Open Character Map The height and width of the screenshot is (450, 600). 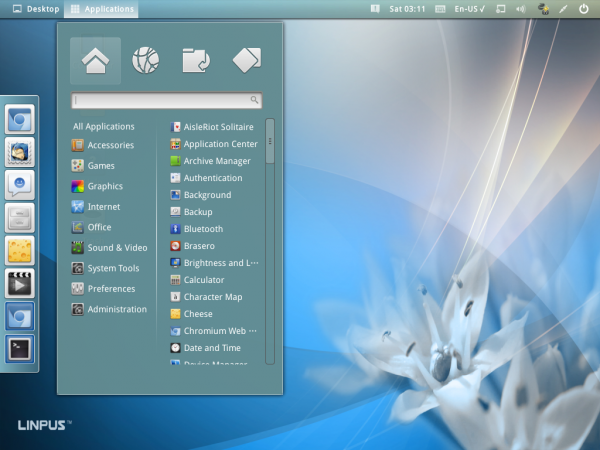tap(206, 297)
